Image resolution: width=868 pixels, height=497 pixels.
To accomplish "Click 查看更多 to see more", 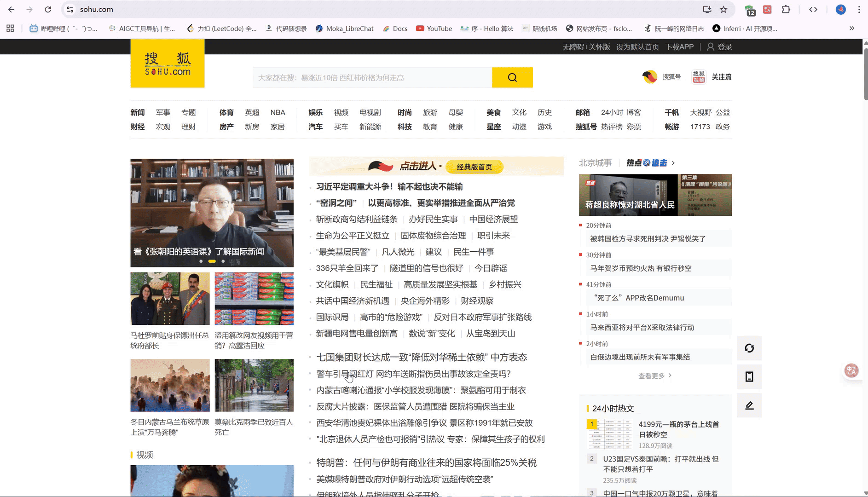I will (655, 376).
